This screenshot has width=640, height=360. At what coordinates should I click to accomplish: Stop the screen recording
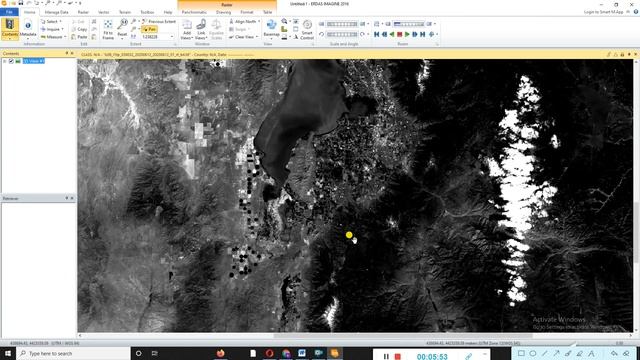click(398, 357)
